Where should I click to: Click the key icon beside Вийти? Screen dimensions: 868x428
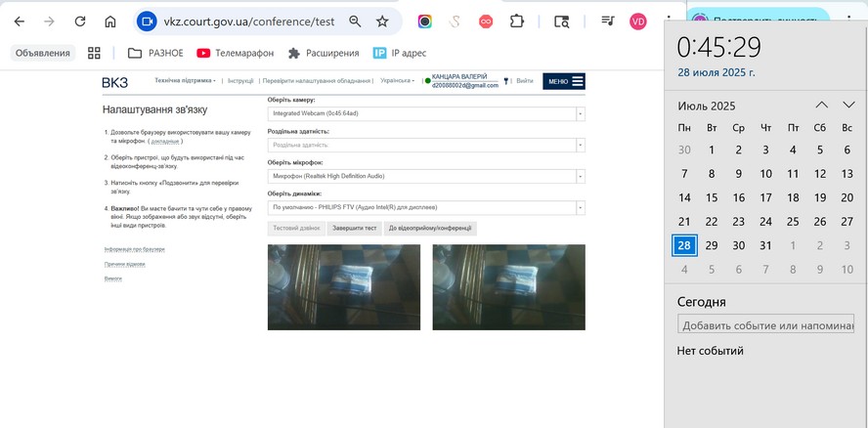pos(506,81)
